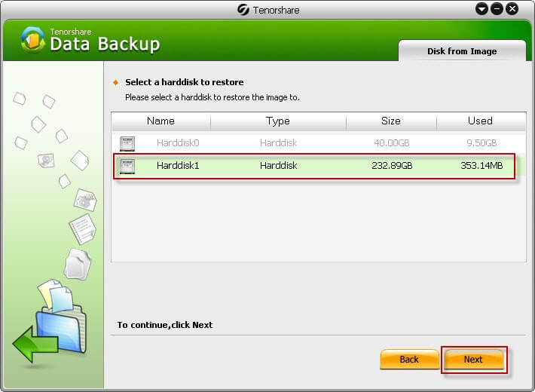The width and height of the screenshot is (535, 392).
Task: Go back with the Back button
Action: pos(409,359)
